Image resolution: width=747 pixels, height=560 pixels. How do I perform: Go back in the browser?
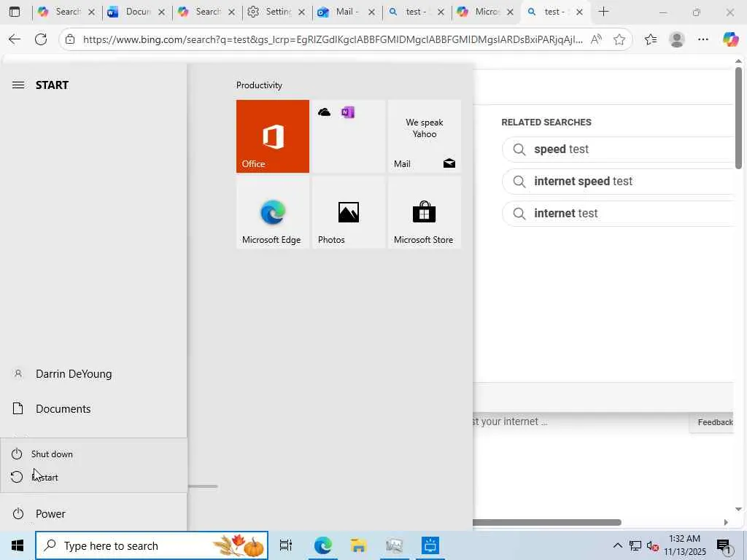[15, 39]
